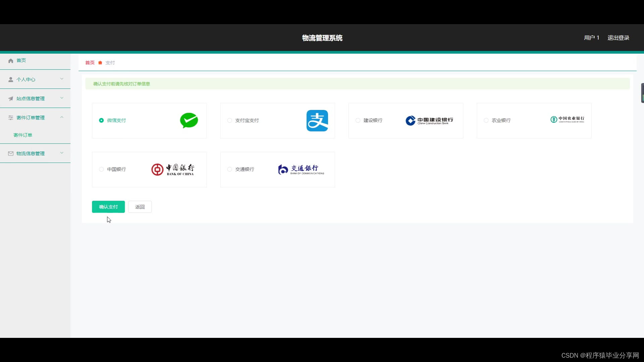The height and width of the screenshot is (362, 644).
Task: Collapse the 寄件订单管理 menu arrow
Action: click(x=62, y=117)
